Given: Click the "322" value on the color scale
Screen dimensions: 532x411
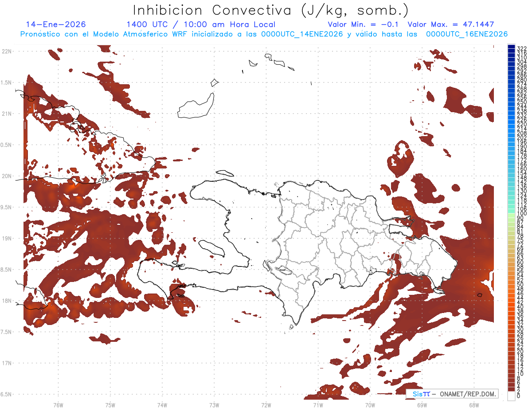Looking at the screenshot, I should 522,48.
